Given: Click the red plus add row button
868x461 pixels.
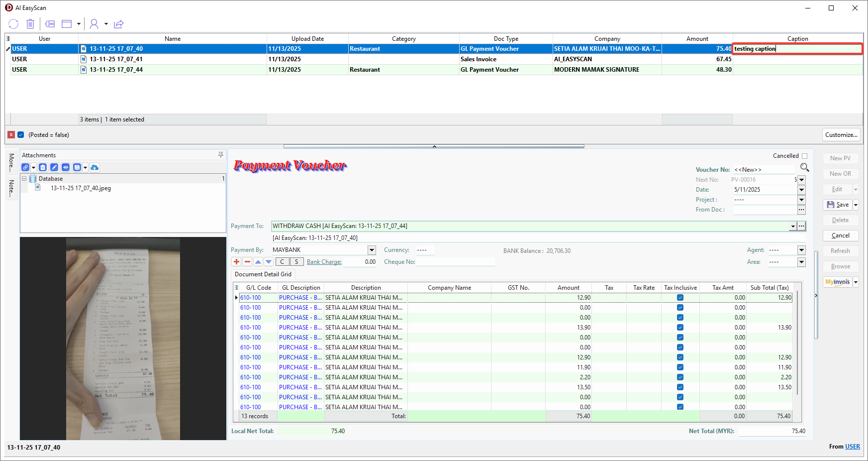Looking at the screenshot, I should (x=236, y=262).
